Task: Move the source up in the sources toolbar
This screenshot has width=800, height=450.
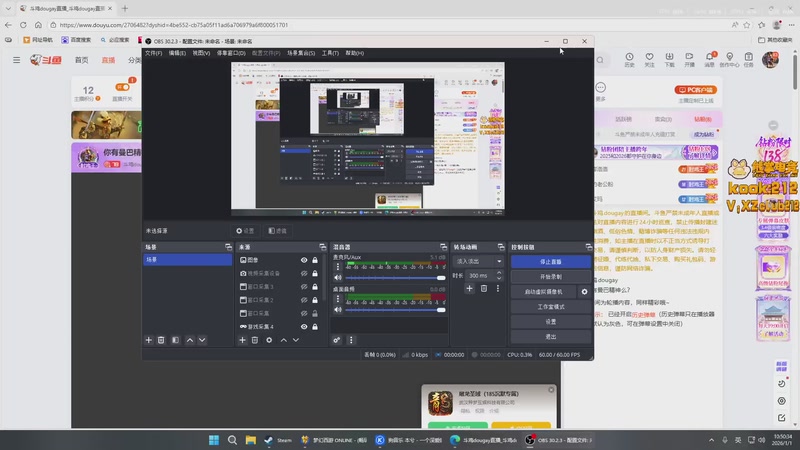Action: point(284,340)
